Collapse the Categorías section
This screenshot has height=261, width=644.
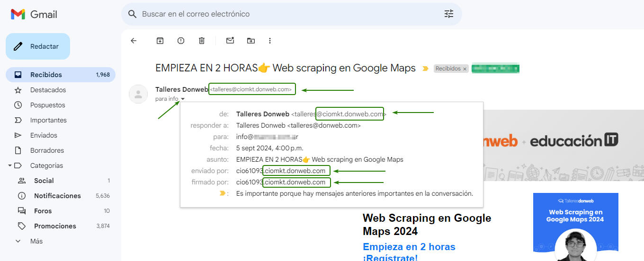(x=9, y=165)
